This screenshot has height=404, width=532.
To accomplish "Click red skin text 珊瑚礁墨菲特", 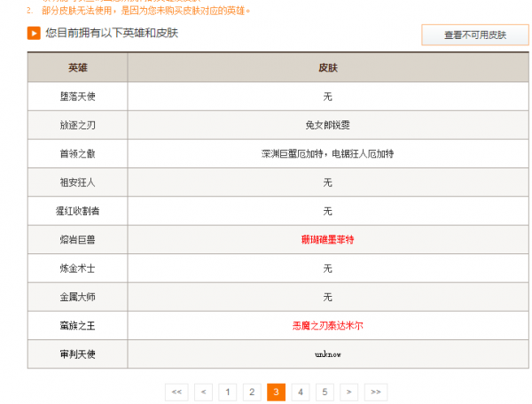I will click(328, 239).
